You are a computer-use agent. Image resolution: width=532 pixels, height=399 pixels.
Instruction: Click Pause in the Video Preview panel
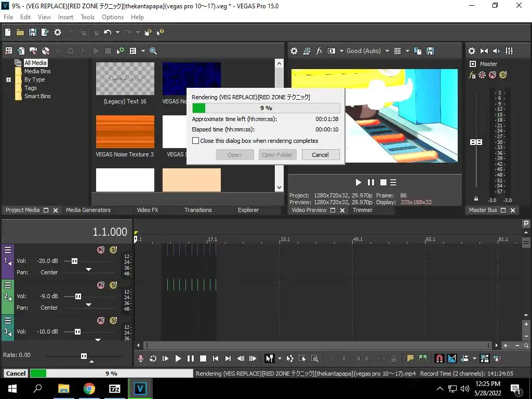371,182
